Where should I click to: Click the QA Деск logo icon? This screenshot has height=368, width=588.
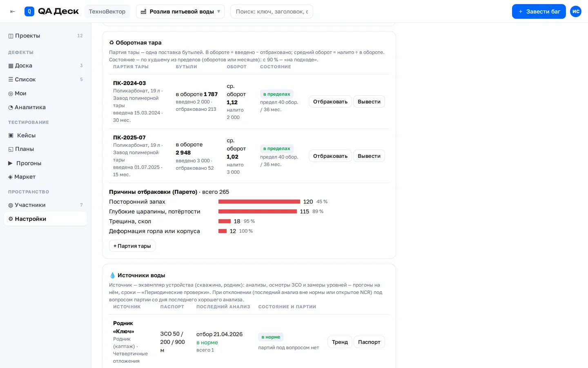tap(29, 11)
